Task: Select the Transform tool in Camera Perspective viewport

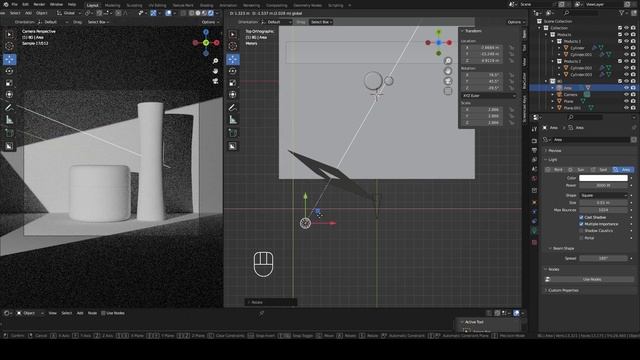Action: (x=9, y=95)
